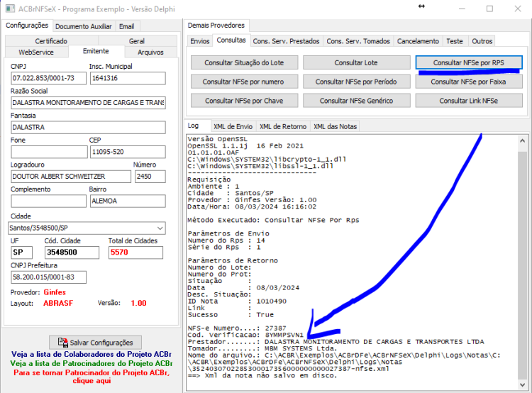Click the UF field showing SP
The height and width of the screenshot is (393, 532).
[x=22, y=253]
